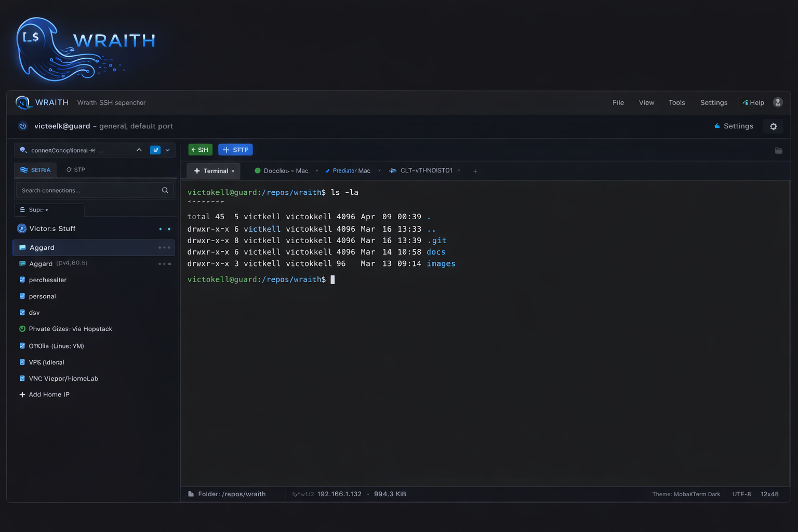
Task: Toggle the checkbox next to dsv
Action: point(22,313)
